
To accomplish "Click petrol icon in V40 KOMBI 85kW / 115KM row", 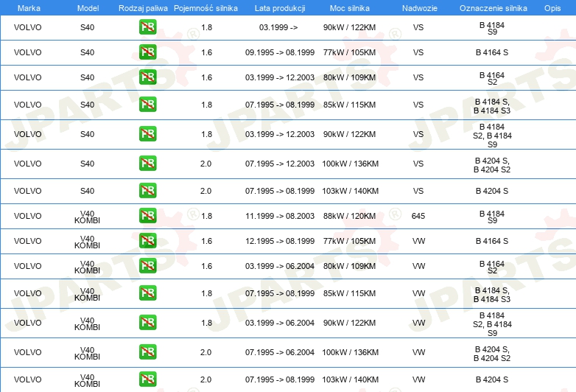I will 147,293.
